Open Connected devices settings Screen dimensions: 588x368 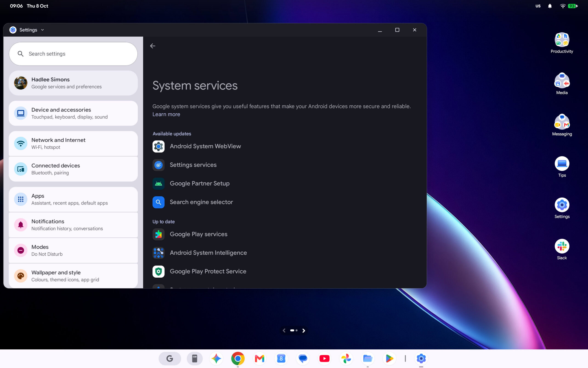(73, 169)
